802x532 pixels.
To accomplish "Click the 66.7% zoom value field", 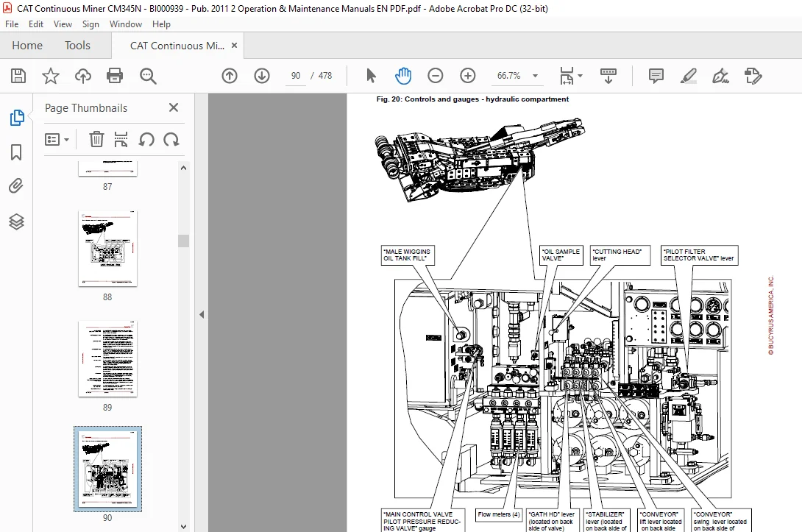I will click(509, 76).
